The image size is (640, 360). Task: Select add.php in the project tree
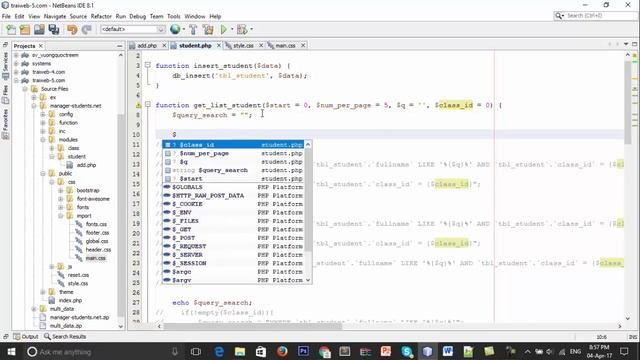pyautogui.click(x=86, y=165)
